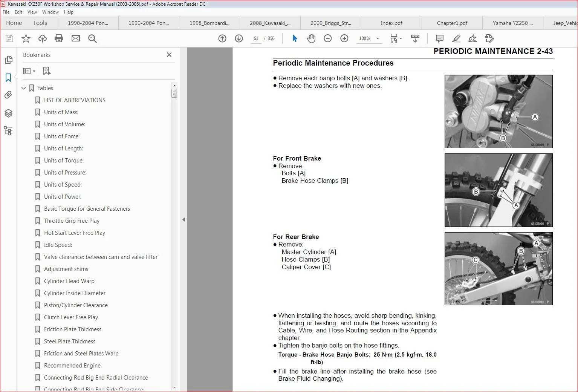Viewport: 578px width, 392px height.
Task: Print the document using printer icon
Action: (59, 38)
